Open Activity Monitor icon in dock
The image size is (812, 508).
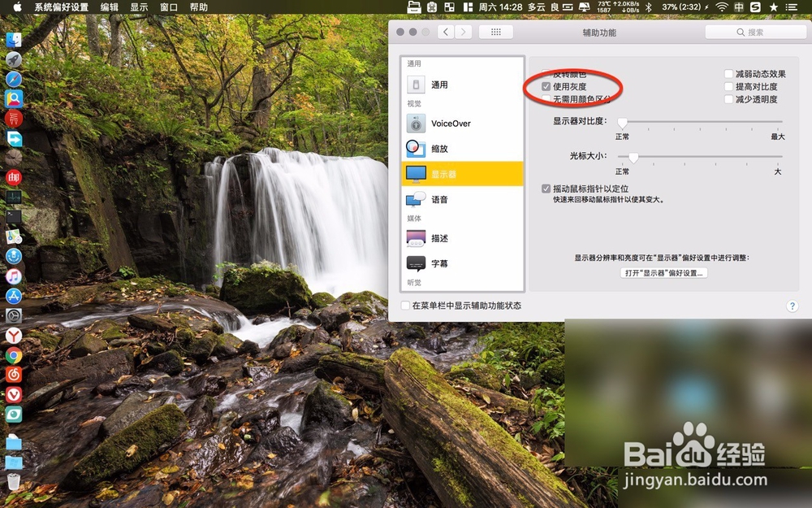tap(14, 197)
